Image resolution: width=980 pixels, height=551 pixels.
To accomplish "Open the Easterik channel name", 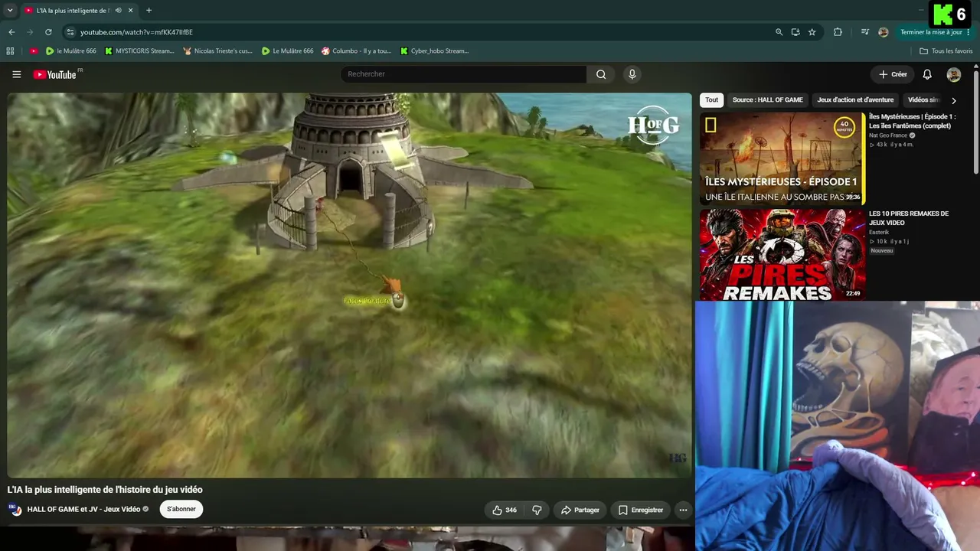I will [879, 233].
